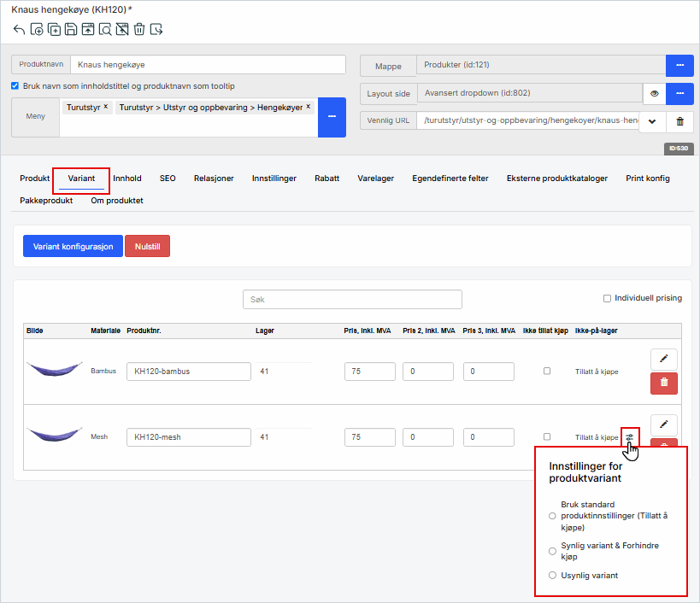700x603 pixels.
Task: Click the Søk variant search field
Action: tap(352, 299)
